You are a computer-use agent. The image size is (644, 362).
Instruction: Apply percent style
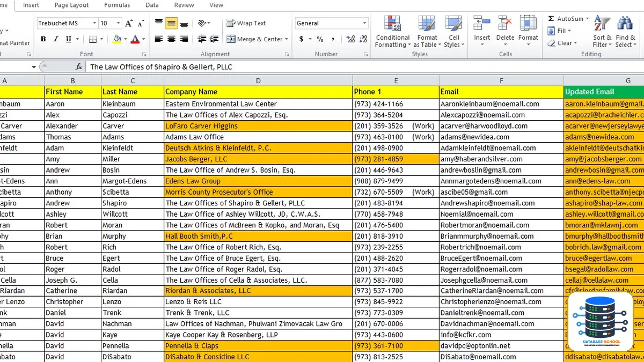coord(320,39)
